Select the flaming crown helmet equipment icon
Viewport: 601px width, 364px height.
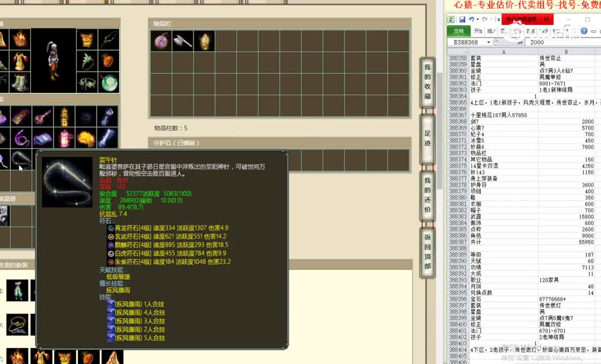point(20,39)
